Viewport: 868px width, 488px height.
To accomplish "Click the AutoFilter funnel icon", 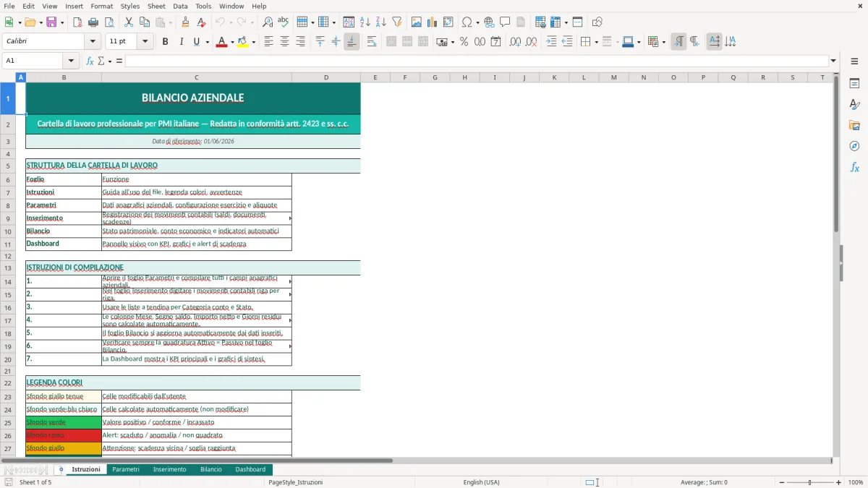I will [396, 22].
